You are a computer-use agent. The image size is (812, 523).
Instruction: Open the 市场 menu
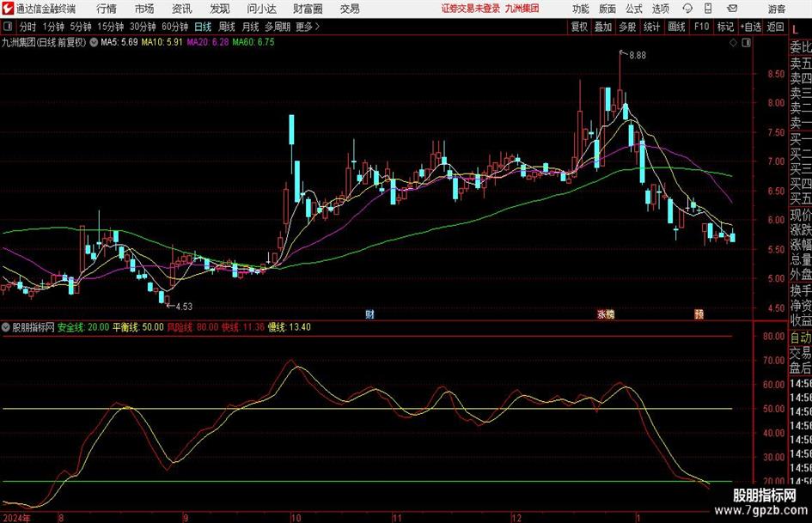(x=144, y=9)
